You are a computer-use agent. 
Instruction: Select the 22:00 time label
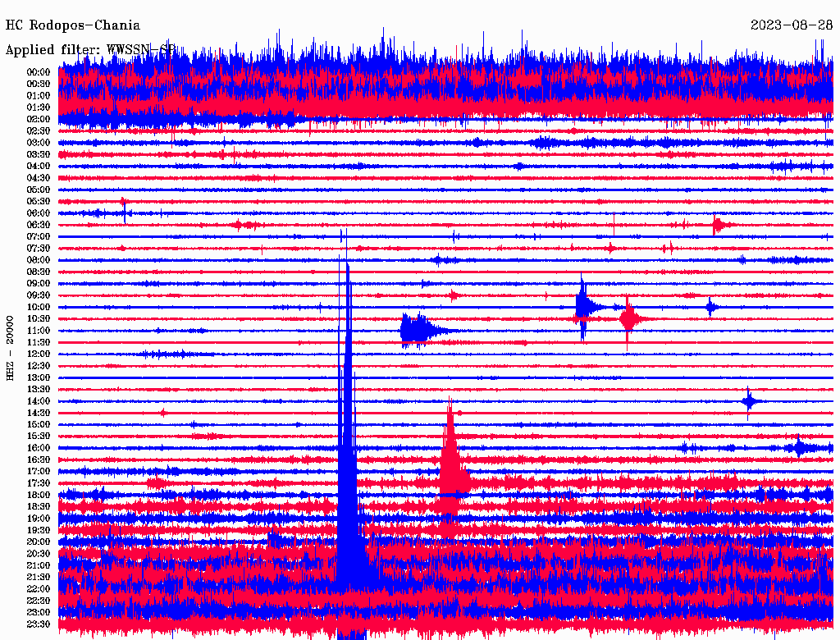(39, 588)
